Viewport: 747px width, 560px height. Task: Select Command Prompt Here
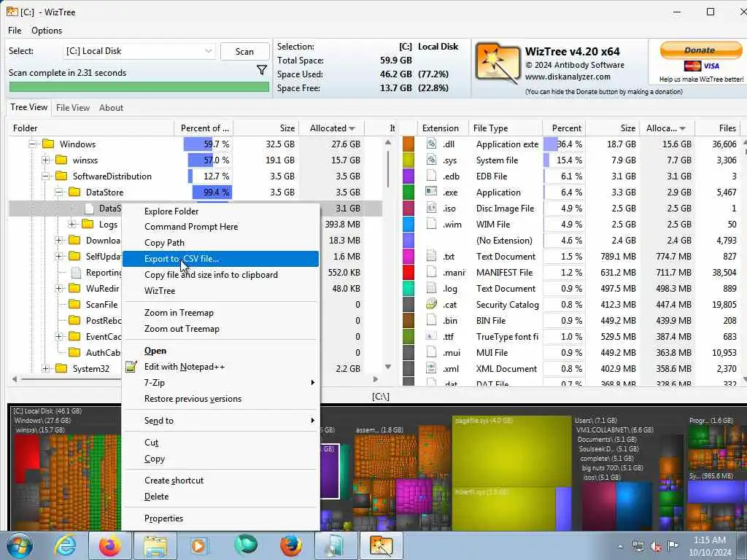point(220,227)
